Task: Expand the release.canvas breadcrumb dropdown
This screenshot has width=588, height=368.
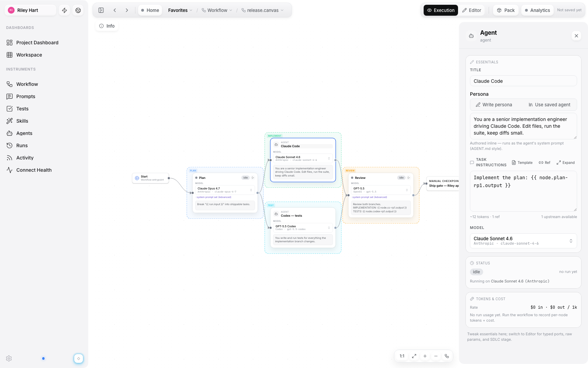Action: coord(262,10)
